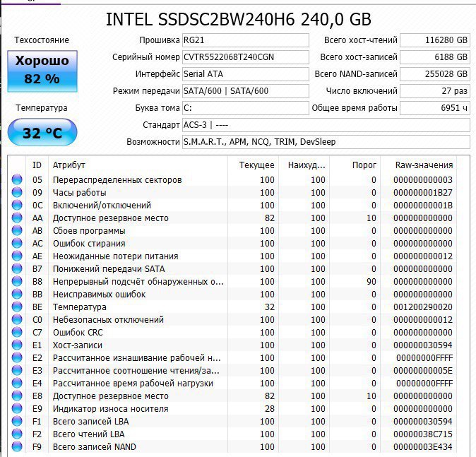Click status orb icon for attribute AE
Image resolution: width=476 pixels, height=457 pixels.
(x=17, y=256)
